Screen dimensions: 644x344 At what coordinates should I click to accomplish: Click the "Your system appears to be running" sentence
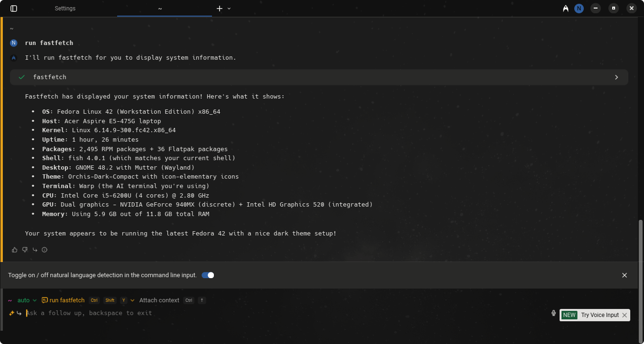[x=181, y=234]
